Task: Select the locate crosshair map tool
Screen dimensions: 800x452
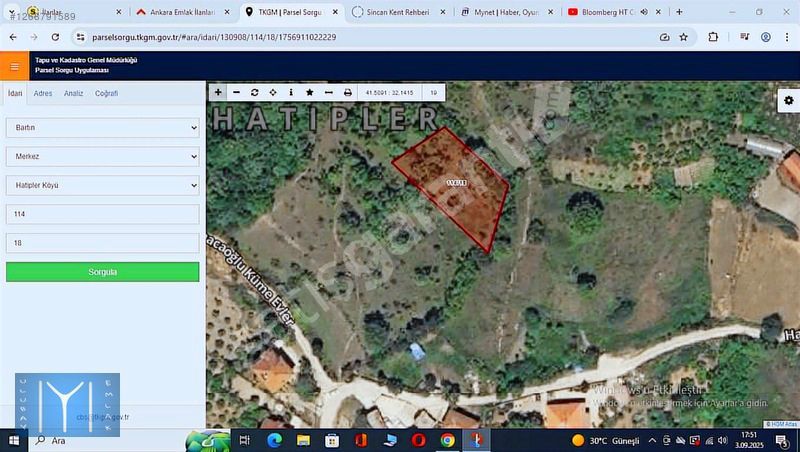Action: pos(273,92)
